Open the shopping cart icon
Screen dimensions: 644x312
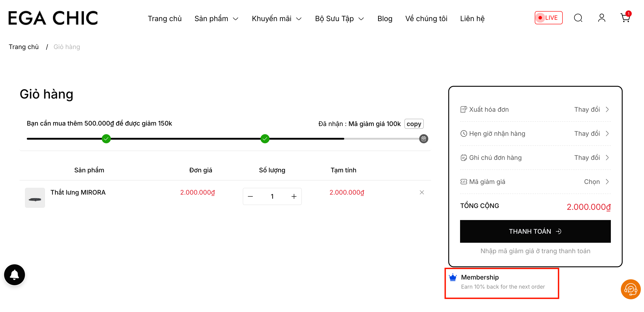tap(625, 18)
